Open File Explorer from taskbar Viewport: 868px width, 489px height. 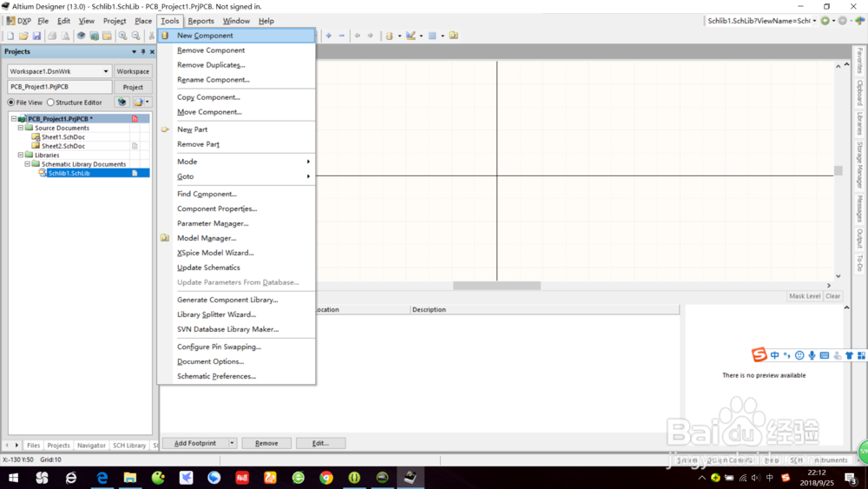(x=130, y=478)
